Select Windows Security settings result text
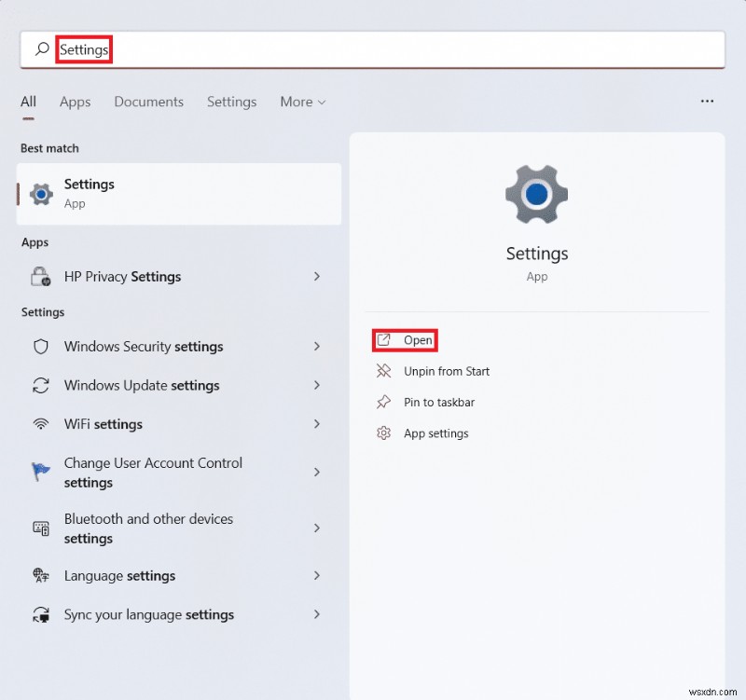This screenshot has width=746, height=700. point(144,346)
